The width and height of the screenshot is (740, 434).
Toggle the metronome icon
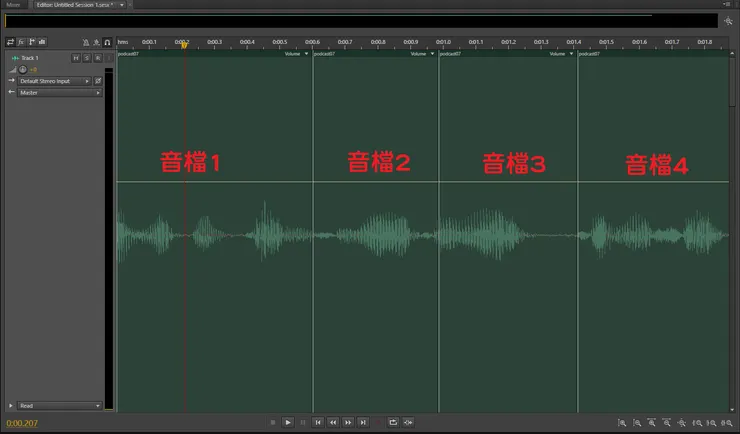(x=85, y=42)
